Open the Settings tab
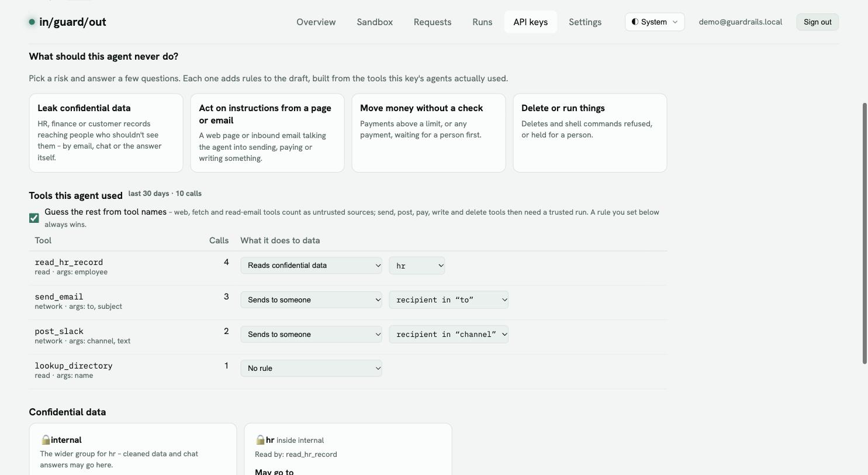This screenshot has height=475, width=868. pyautogui.click(x=585, y=22)
